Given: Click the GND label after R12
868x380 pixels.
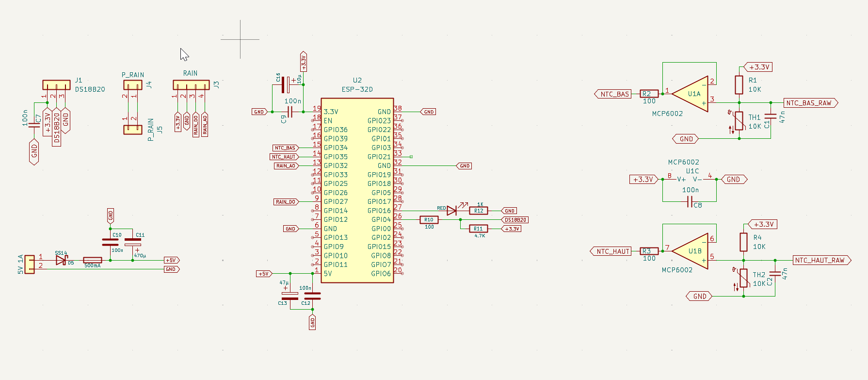Looking at the screenshot, I should click(509, 211).
